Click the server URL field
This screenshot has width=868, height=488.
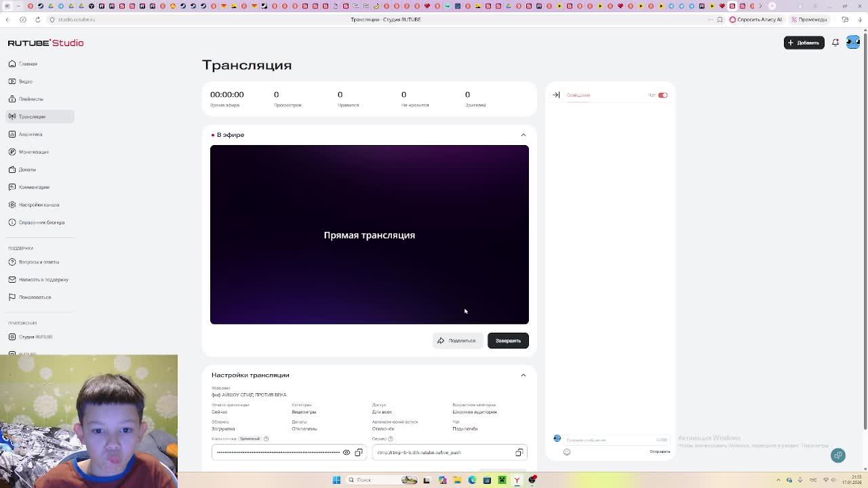450,452
